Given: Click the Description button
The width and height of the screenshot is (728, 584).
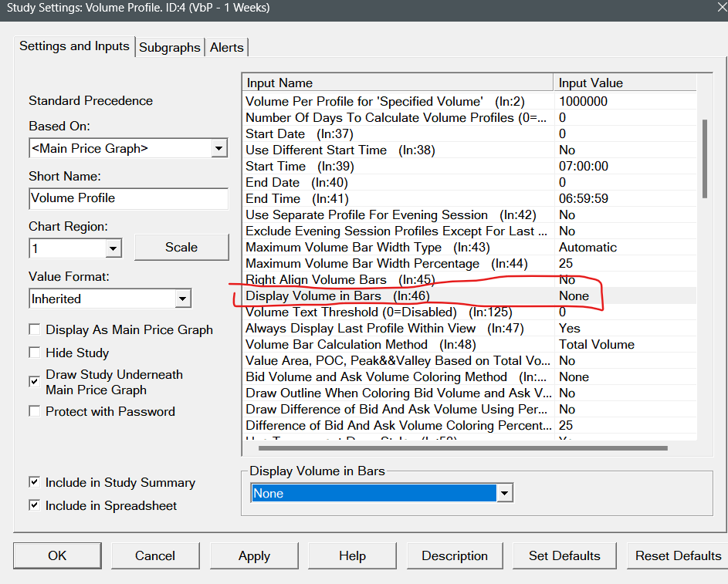Looking at the screenshot, I should tap(455, 555).
